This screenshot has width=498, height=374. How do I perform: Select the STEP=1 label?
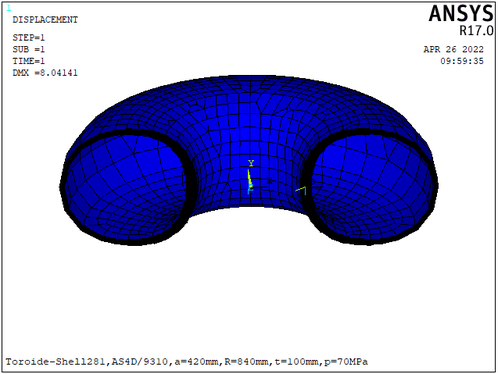(x=29, y=37)
